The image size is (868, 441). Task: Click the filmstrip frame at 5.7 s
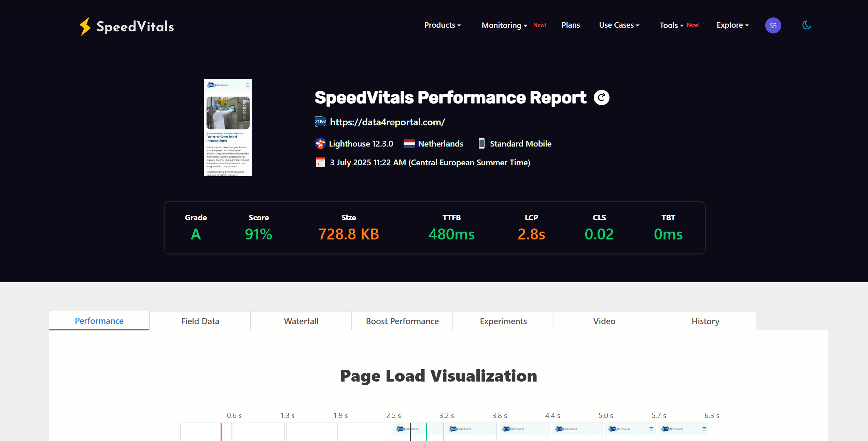pos(630,432)
